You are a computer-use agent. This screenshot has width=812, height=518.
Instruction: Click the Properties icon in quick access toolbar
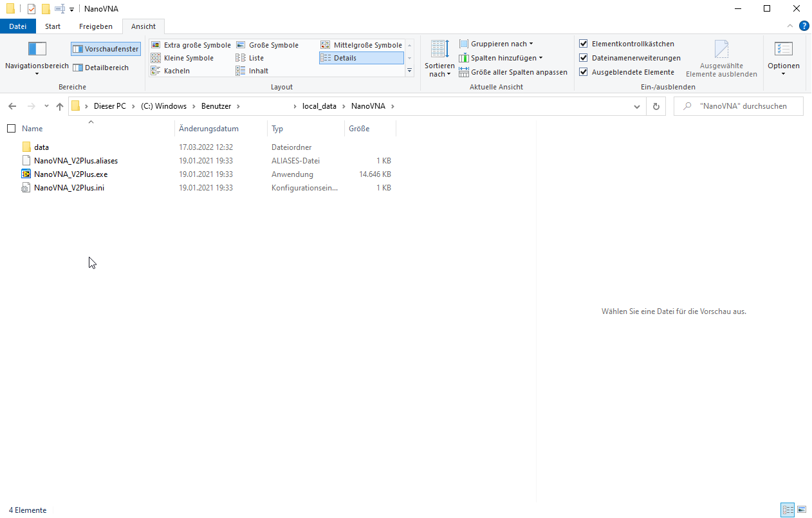pos(32,9)
